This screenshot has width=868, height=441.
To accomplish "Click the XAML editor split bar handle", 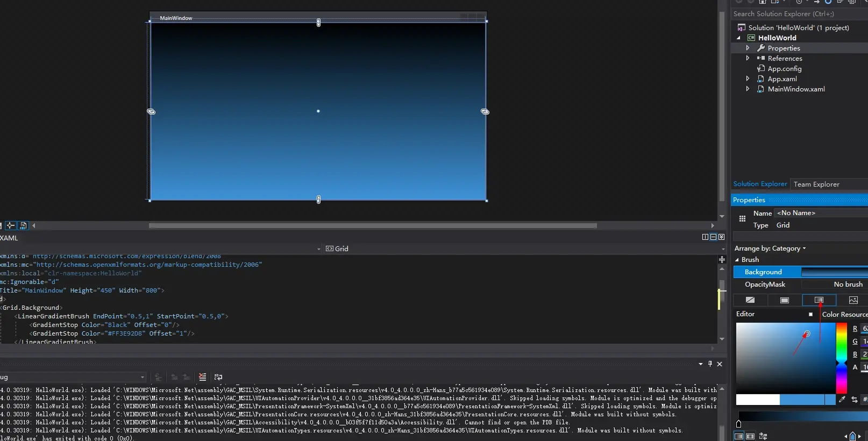I will (722, 260).
